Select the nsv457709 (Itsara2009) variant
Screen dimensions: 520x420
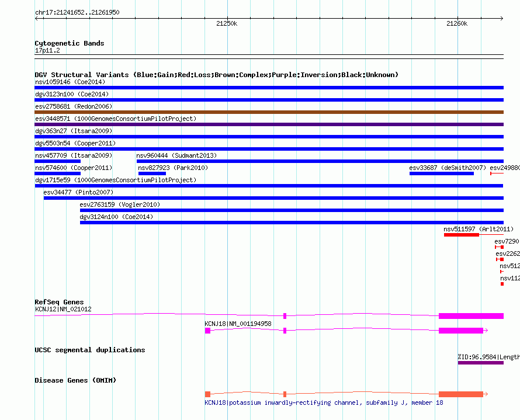tap(58, 161)
